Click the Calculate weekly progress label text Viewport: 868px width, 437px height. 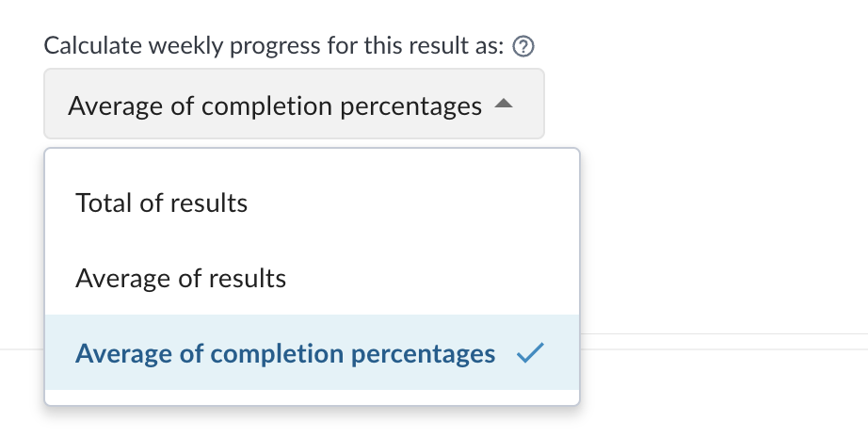(274, 45)
